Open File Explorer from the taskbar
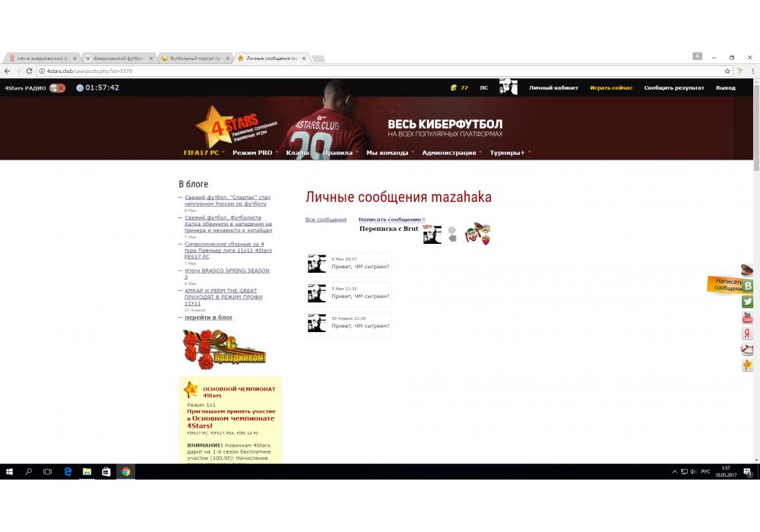Screen dimensions: 760x532 pyautogui.click(x=87, y=471)
